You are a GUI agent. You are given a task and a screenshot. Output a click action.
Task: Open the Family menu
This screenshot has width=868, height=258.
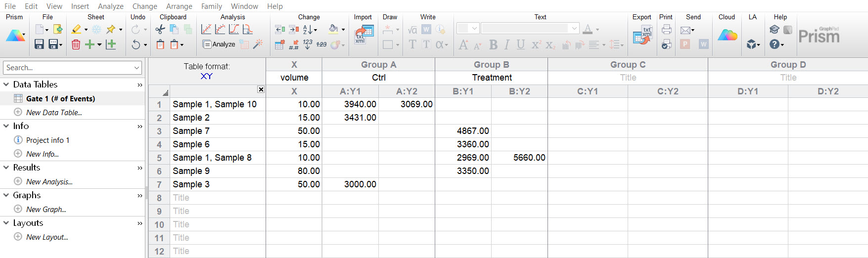pos(211,6)
